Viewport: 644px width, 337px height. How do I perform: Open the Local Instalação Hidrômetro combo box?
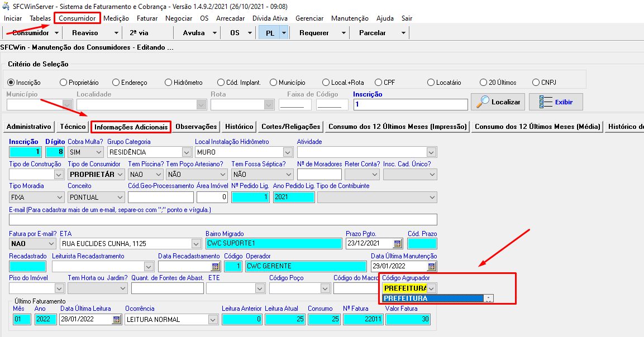288,152
